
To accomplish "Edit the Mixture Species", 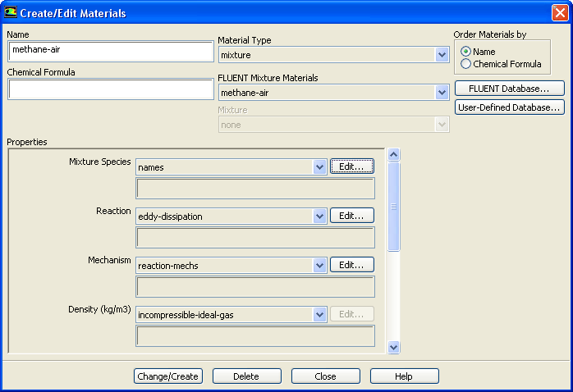I will [x=352, y=166].
